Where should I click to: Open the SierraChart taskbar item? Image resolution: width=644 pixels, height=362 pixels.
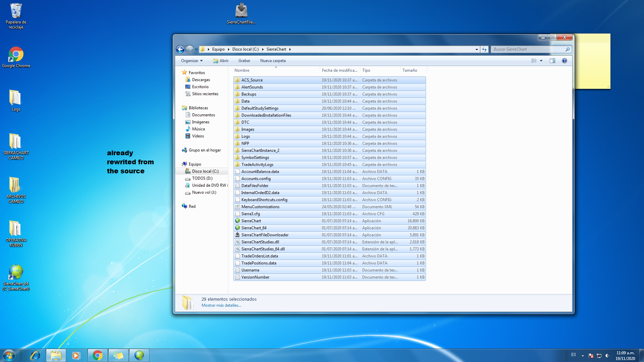[x=139, y=355]
